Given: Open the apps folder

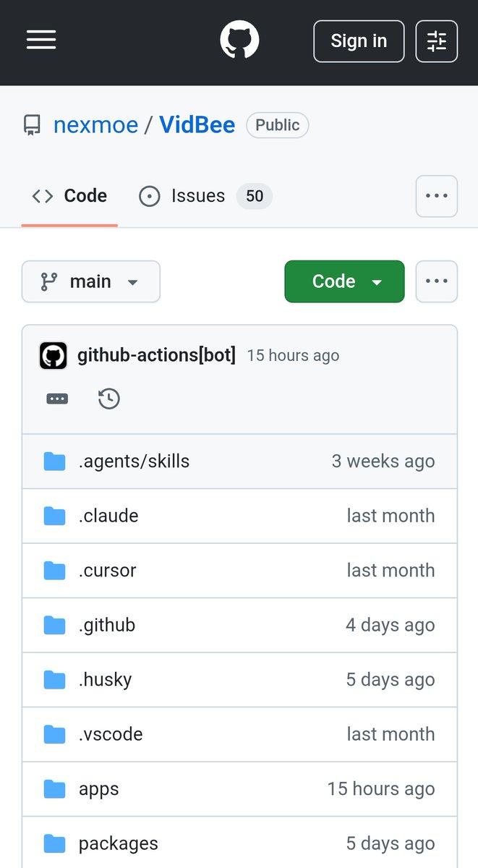Looking at the screenshot, I should pos(98,789).
